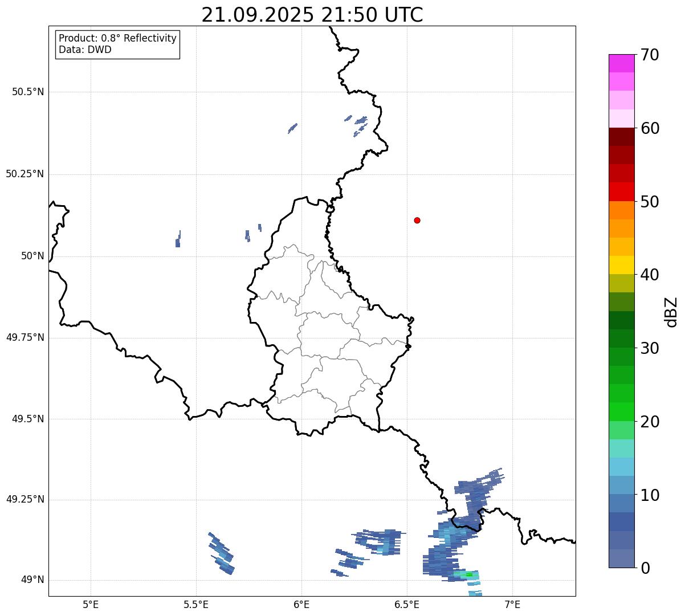Click the orange swatch just below 50

click(x=621, y=210)
